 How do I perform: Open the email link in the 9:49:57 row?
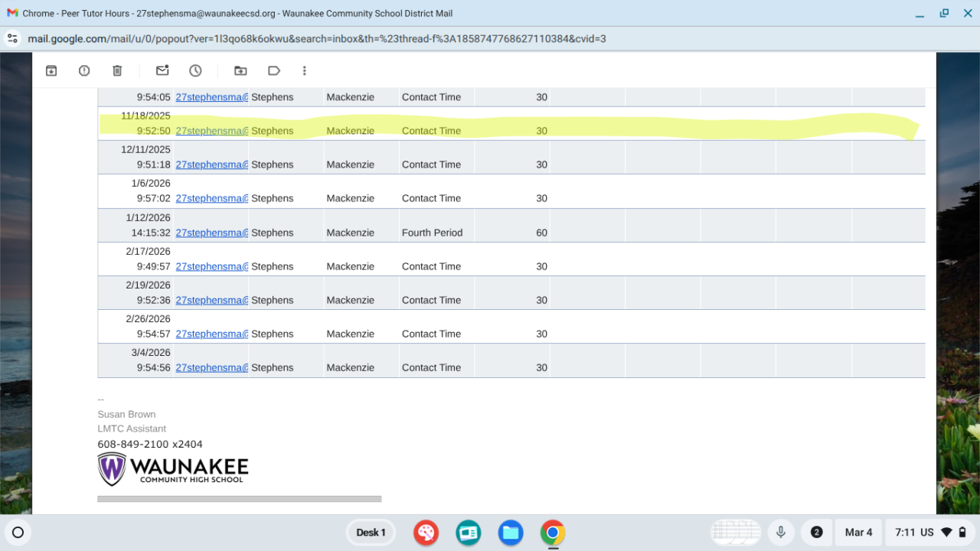click(x=211, y=266)
